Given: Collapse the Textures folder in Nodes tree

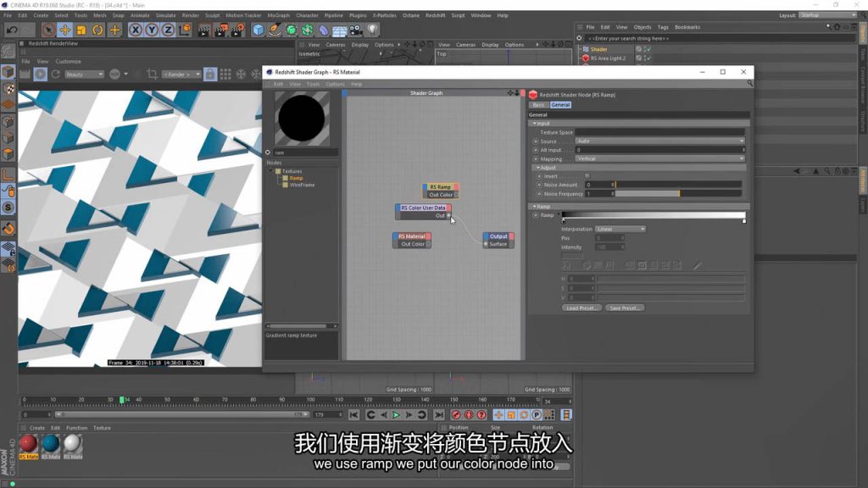Looking at the screenshot, I should (271, 171).
